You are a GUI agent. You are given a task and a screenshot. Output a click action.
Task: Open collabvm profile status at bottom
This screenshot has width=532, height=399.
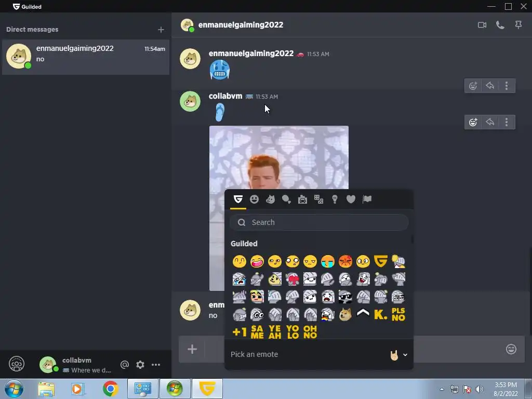[76, 365]
